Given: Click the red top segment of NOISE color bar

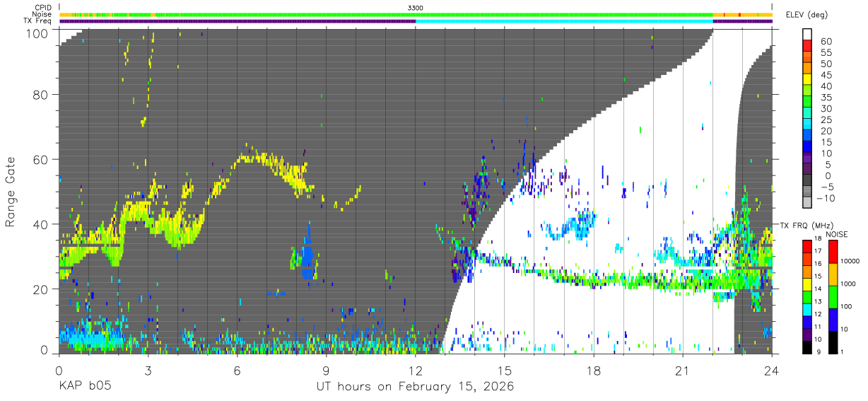Looking at the screenshot, I should 833,252.
